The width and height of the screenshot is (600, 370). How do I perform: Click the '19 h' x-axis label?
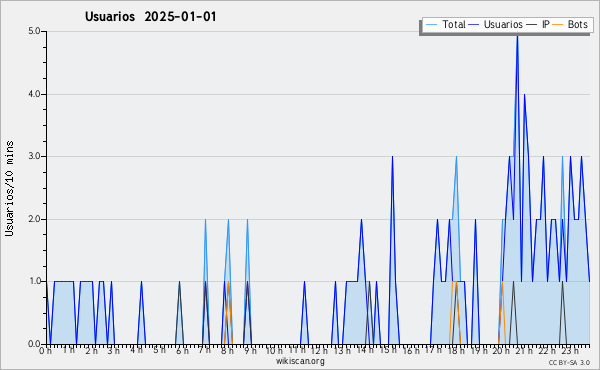tap(479, 351)
